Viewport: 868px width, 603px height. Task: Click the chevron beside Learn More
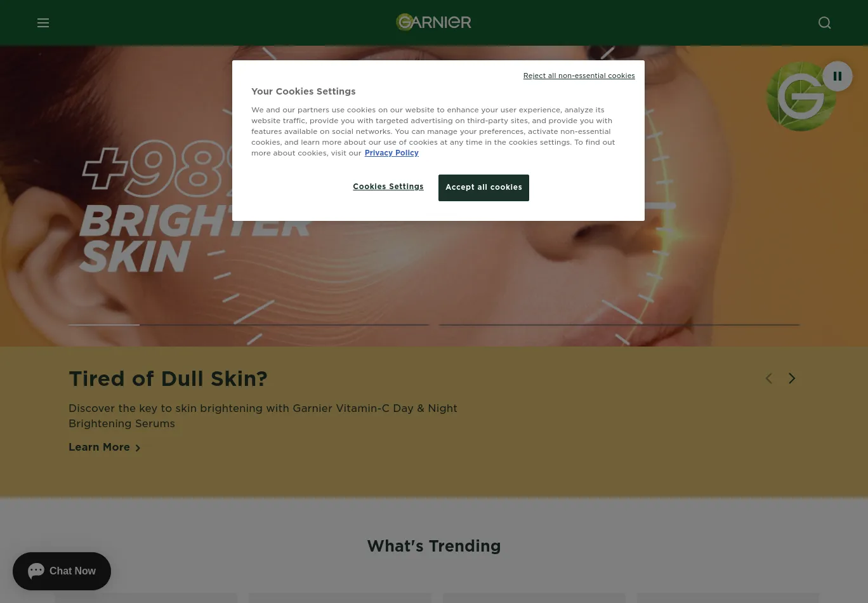point(138,448)
